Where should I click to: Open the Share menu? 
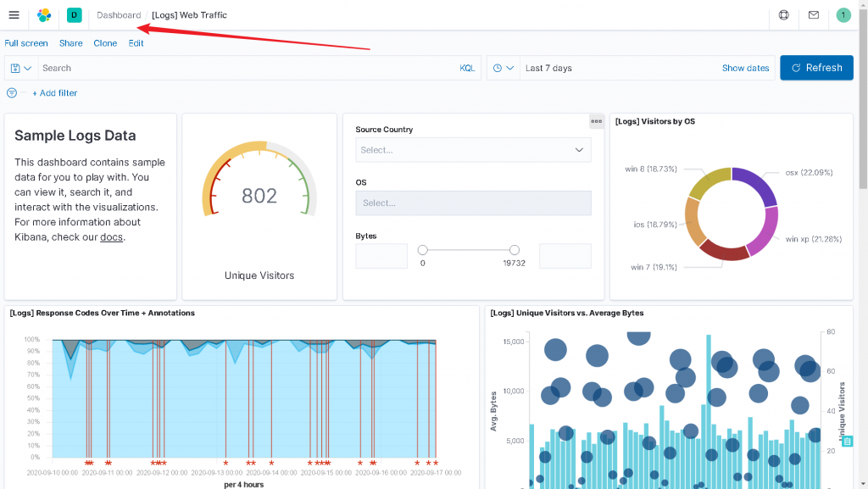click(x=71, y=43)
